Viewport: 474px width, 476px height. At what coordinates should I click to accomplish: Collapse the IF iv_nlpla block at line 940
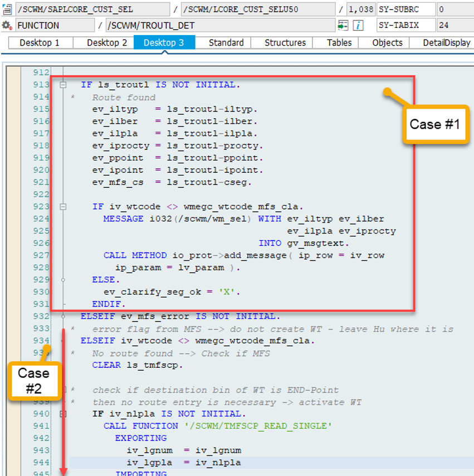point(63,414)
